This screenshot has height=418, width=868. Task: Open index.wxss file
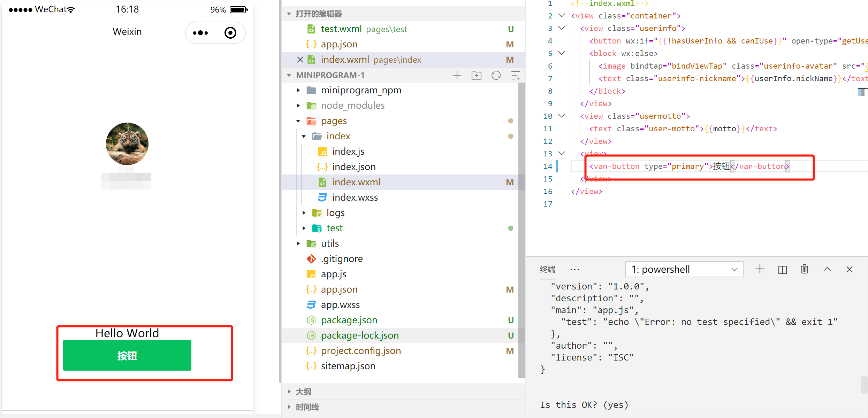coord(400,198)
